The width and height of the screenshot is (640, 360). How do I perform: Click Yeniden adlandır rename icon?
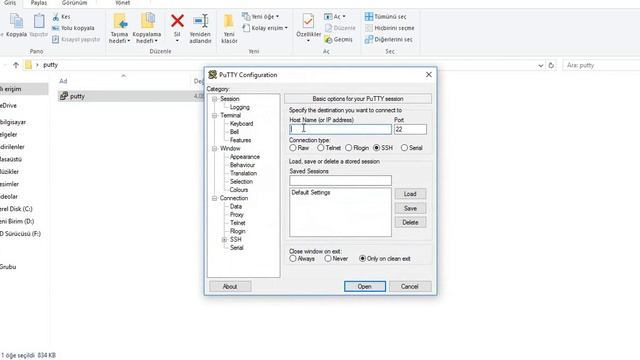pyautogui.click(x=200, y=21)
